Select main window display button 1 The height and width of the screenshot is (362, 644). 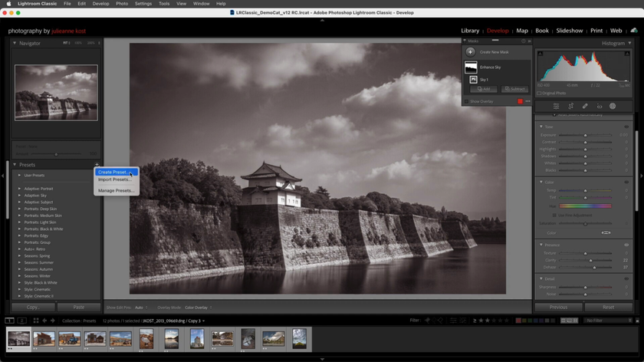click(x=10, y=321)
